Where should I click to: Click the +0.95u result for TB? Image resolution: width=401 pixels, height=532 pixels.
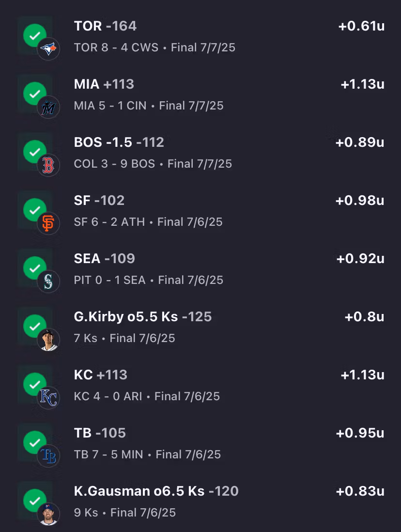coord(360,433)
